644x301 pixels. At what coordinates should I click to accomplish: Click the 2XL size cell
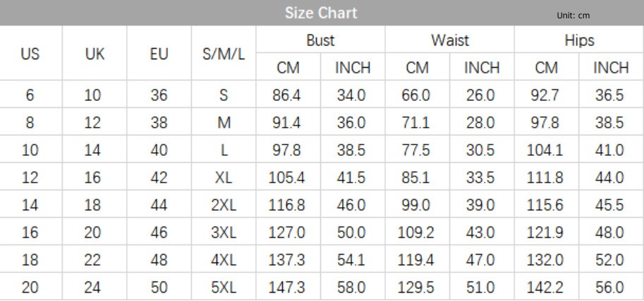[x=224, y=205]
